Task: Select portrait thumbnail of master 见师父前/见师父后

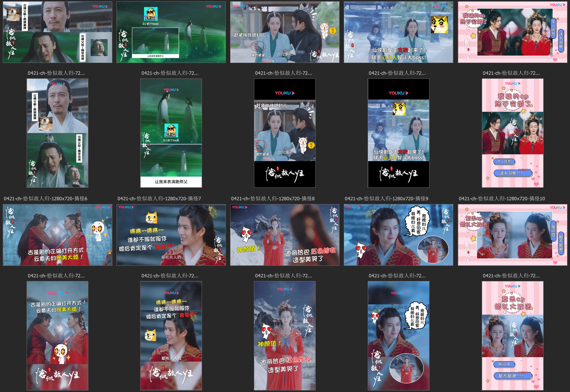Action: click(57, 133)
